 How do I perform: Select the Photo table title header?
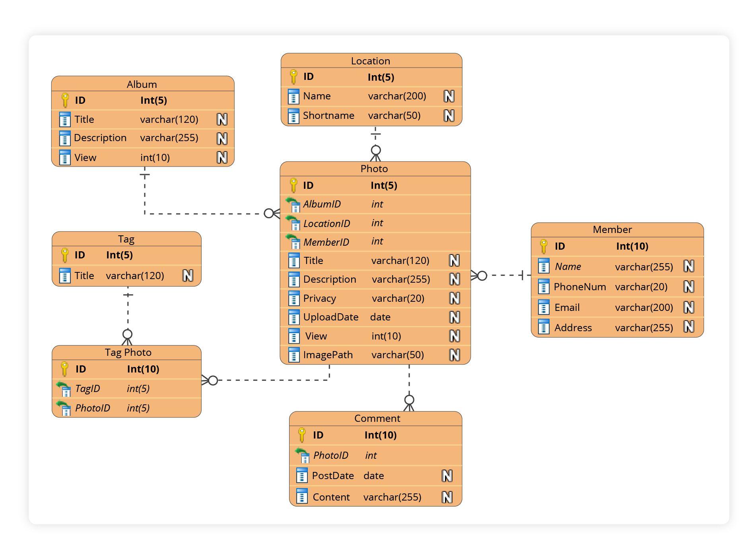[x=374, y=169]
